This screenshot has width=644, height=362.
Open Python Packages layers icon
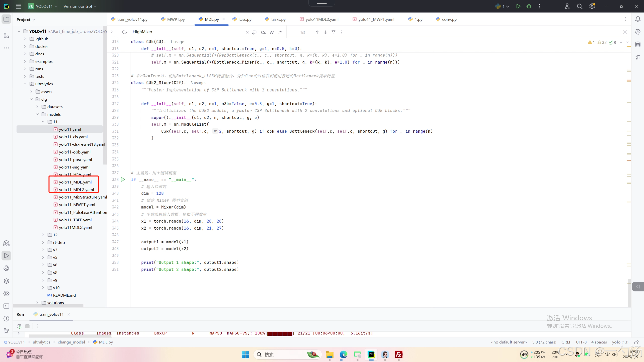click(x=6, y=281)
